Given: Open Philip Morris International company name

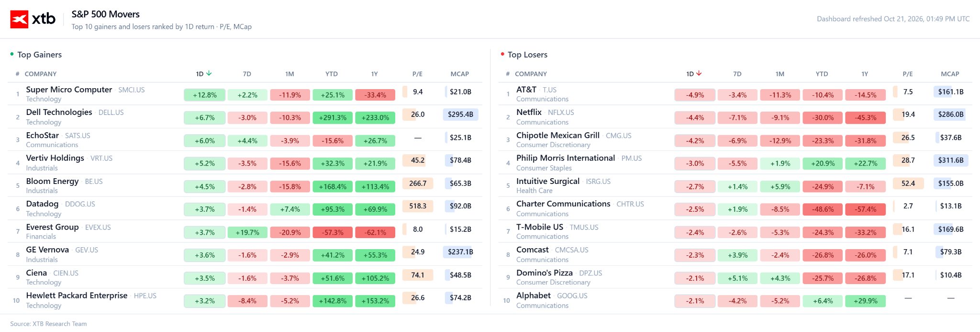Looking at the screenshot, I should tap(566, 158).
